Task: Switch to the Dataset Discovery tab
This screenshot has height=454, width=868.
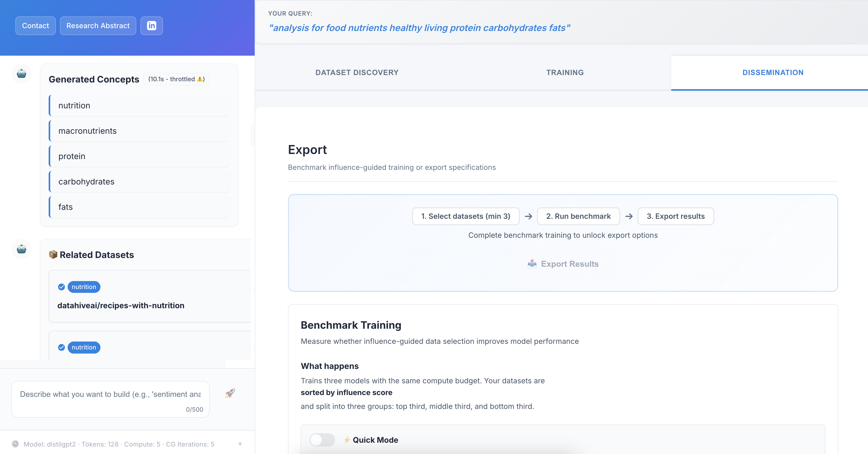Action: click(x=357, y=73)
